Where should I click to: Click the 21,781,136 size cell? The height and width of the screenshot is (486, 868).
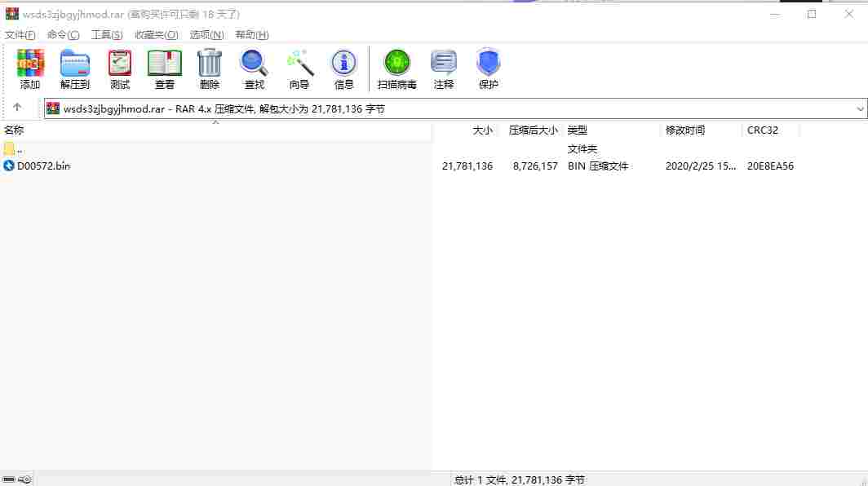click(x=467, y=166)
